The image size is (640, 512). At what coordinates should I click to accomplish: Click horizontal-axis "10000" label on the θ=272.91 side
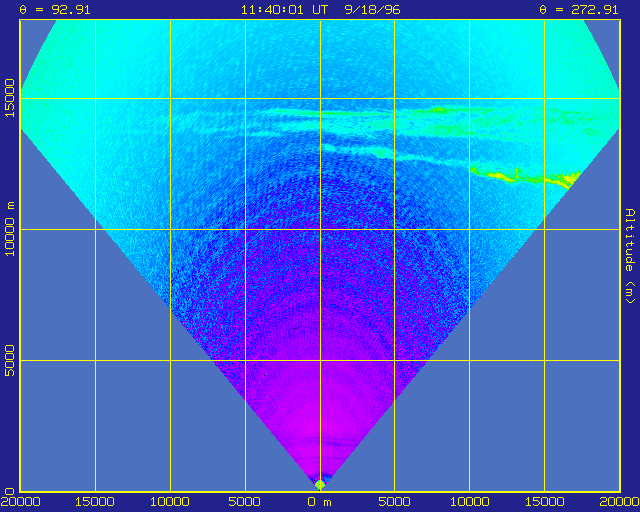(x=469, y=502)
